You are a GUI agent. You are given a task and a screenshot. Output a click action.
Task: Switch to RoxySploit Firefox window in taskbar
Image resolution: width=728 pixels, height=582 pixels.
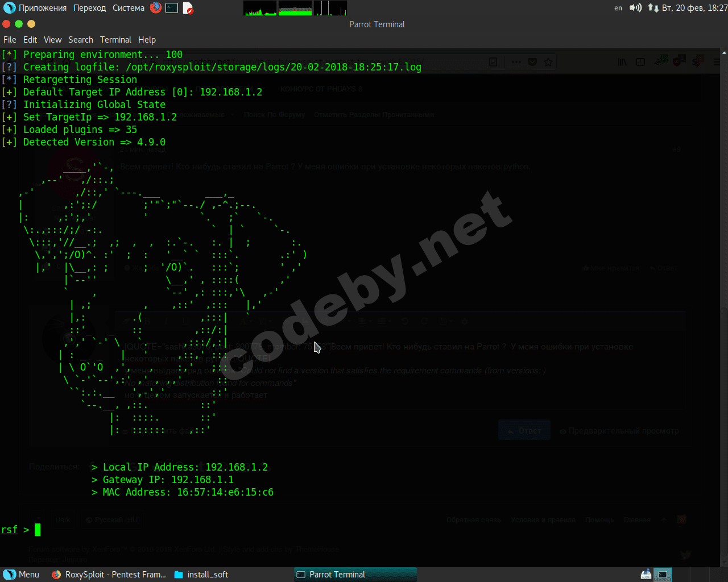click(x=109, y=575)
